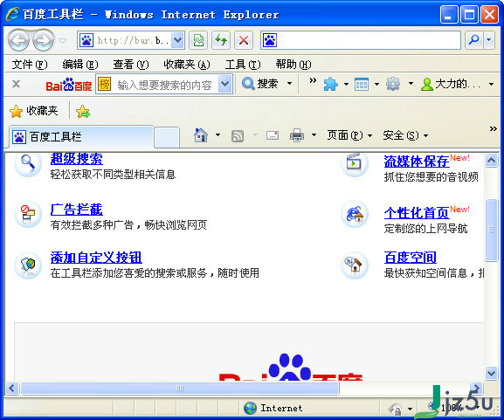This screenshot has height=420, width=504.
Task: Open the gear settings dropdown arrow
Action: pyautogui.click(x=411, y=84)
